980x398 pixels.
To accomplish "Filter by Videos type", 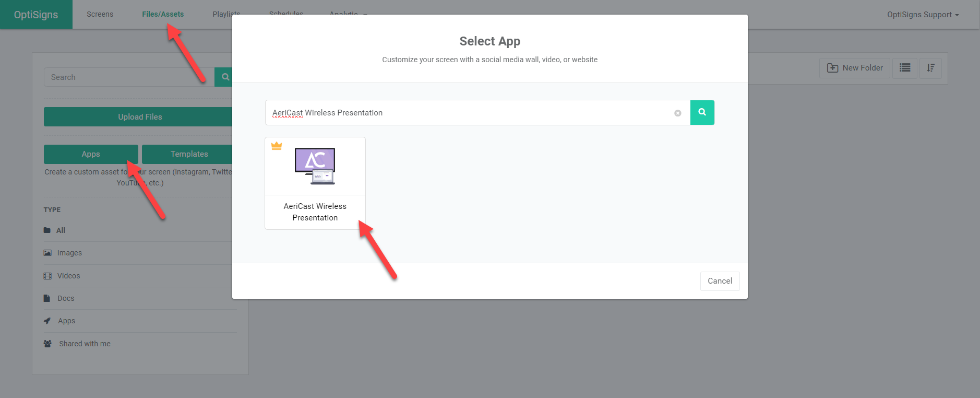I will click(68, 276).
